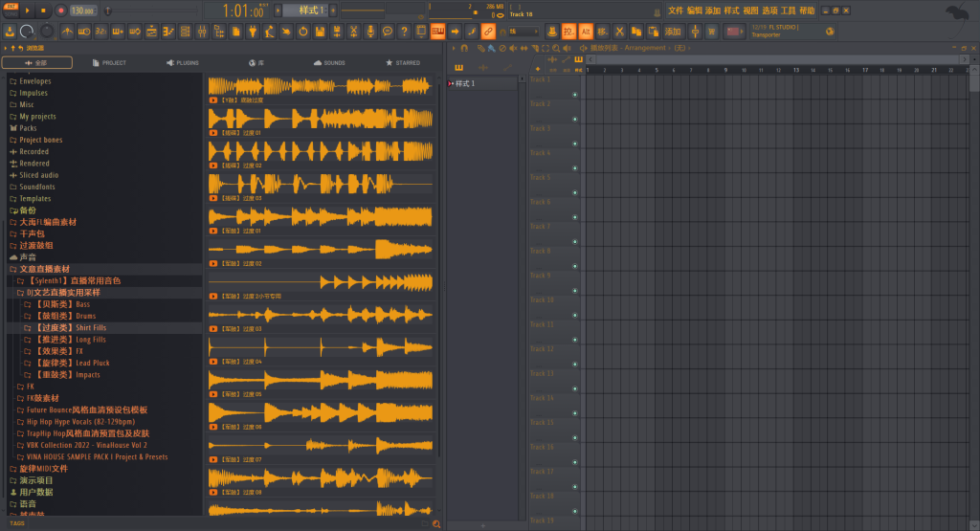Click the 移 button in toolbar

click(x=603, y=32)
